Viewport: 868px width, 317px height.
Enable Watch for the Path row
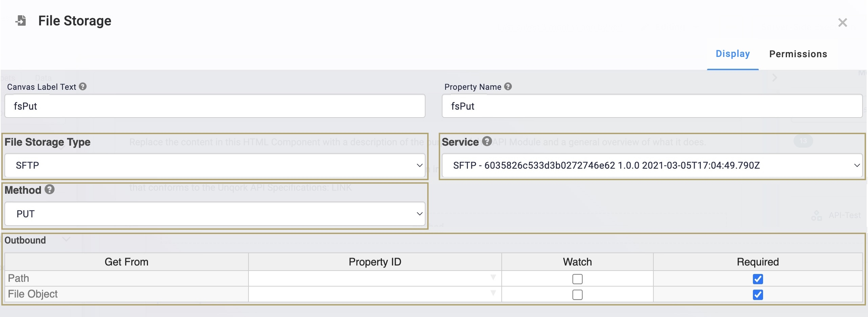pyautogui.click(x=577, y=279)
